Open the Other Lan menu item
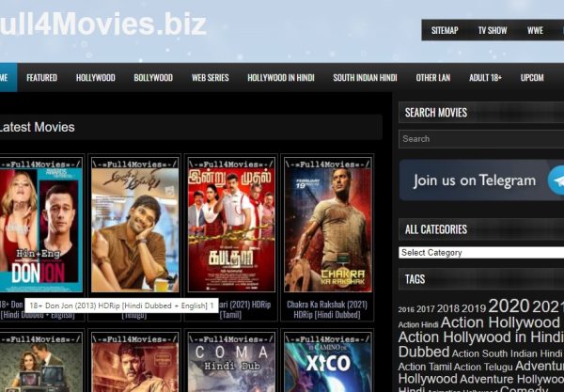564x392 pixels. pos(433,78)
